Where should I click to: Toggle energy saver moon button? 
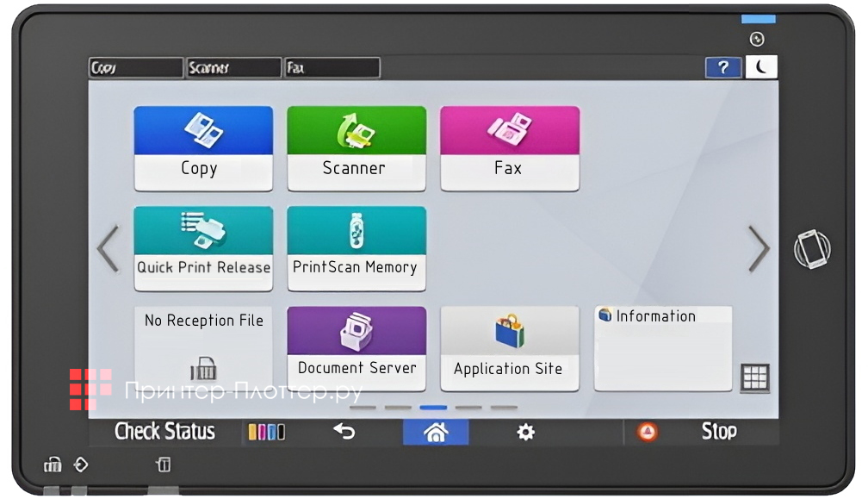[x=761, y=67]
